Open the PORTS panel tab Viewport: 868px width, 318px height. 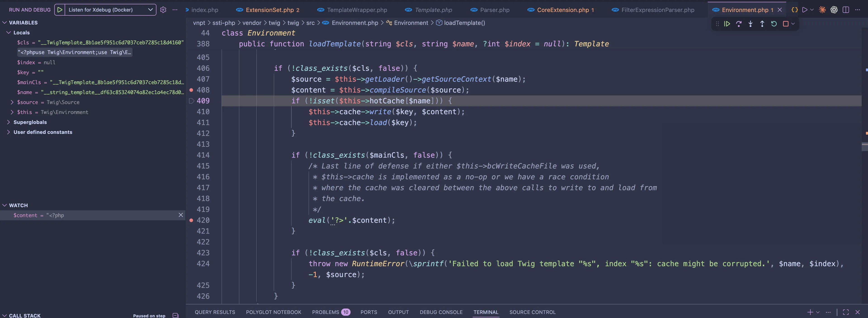369,312
